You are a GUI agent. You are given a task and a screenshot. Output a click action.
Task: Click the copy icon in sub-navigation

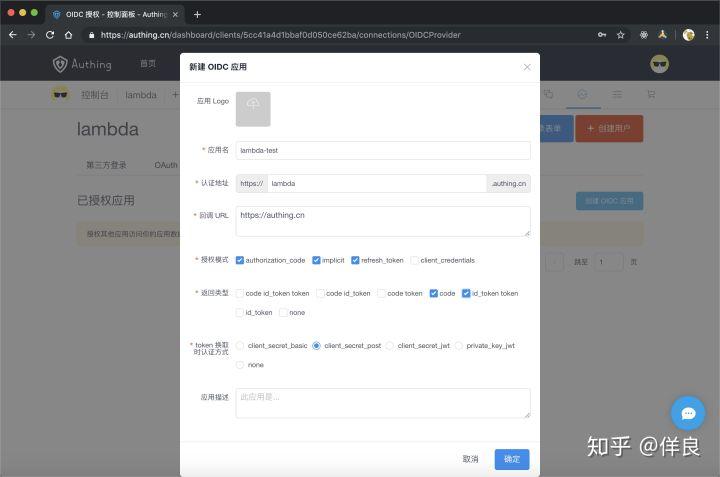(x=548, y=95)
